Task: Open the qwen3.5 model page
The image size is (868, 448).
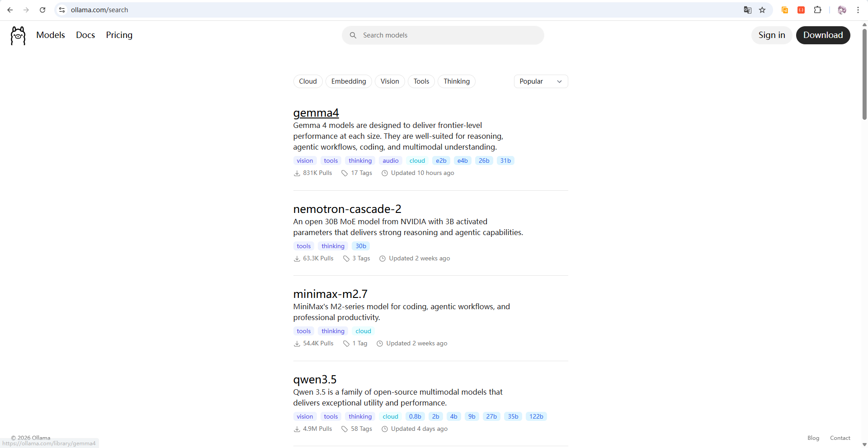Action: coord(315,379)
